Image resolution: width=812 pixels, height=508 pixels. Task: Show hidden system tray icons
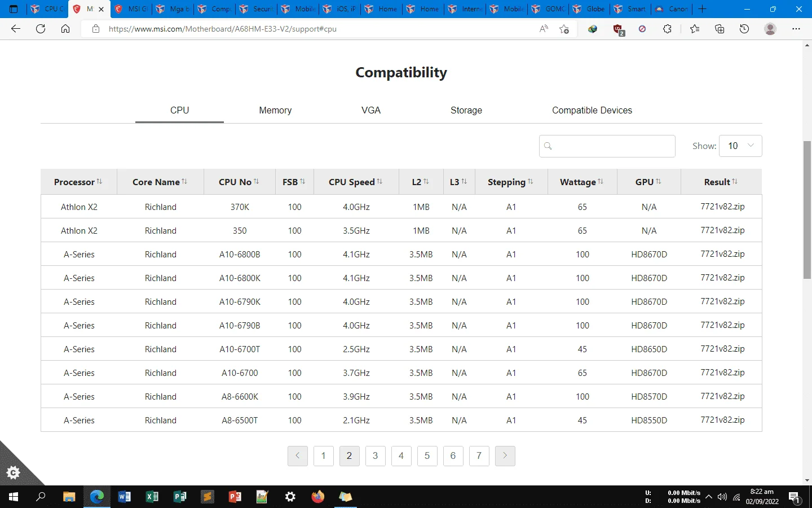pyautogui.click(x=709, y=497)
